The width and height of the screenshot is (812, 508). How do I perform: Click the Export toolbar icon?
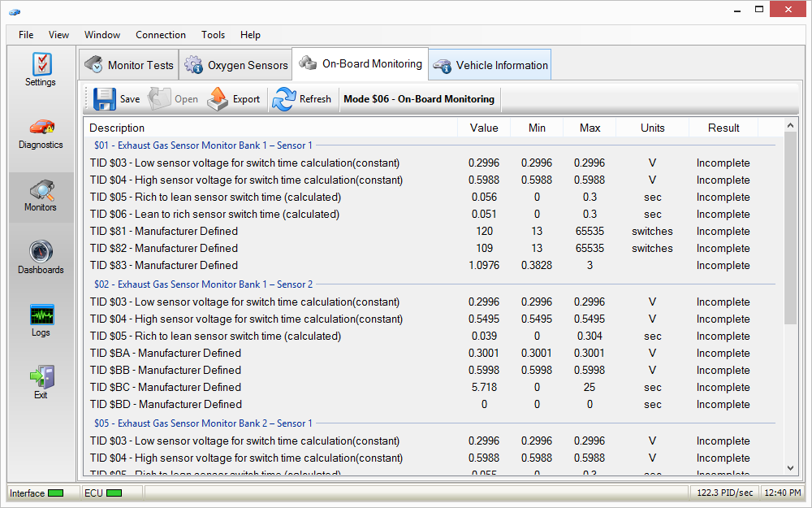coord(218,99)
